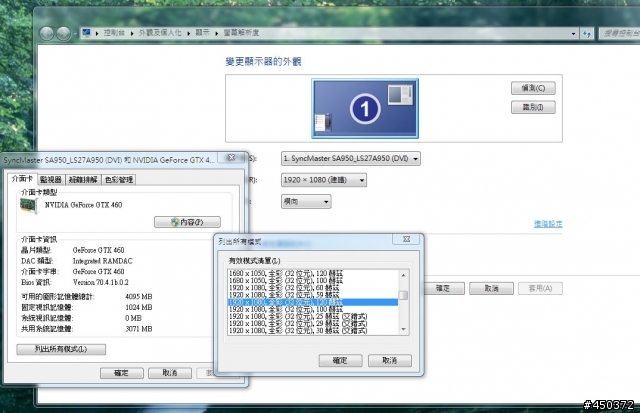Click the 1024 MB dedicated video memory value

pyautogui.click(x=138, y=307)
